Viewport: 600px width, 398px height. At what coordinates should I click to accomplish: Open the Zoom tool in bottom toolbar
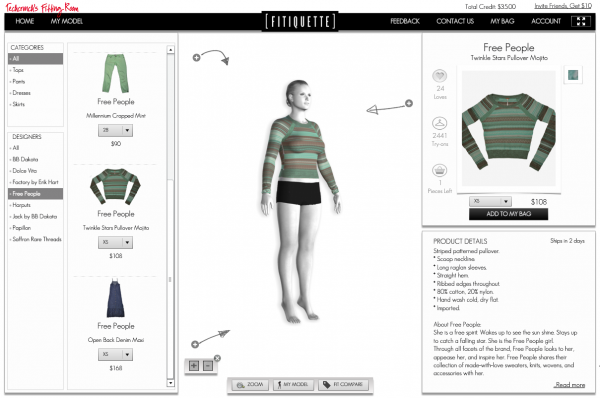point(250,385)
